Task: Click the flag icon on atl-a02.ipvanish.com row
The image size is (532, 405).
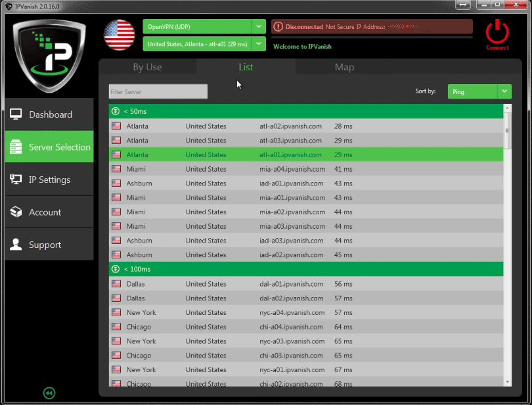Action: (116, 126)
